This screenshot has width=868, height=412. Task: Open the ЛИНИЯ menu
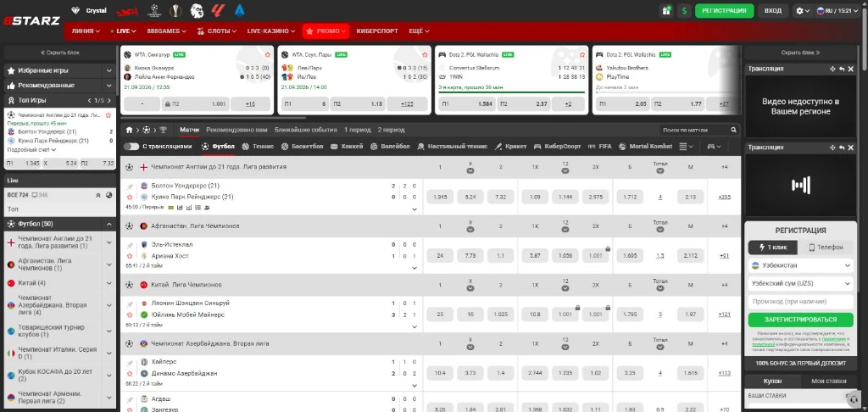click(x=86, y=31)
